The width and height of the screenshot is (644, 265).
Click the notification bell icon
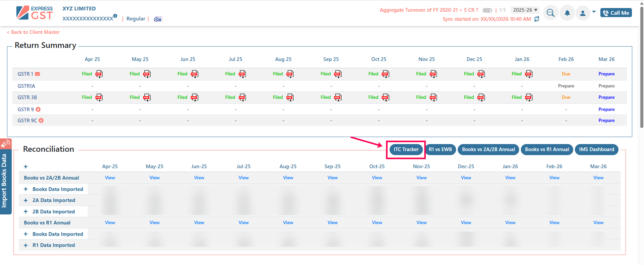pyautogui.click(x=567, y=13)
